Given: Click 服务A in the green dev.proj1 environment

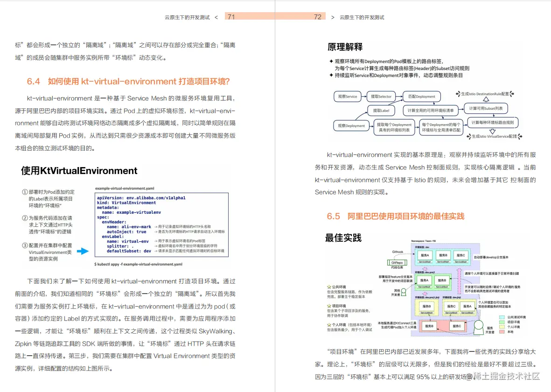Looking at the screenshot, I should (425, 280).
